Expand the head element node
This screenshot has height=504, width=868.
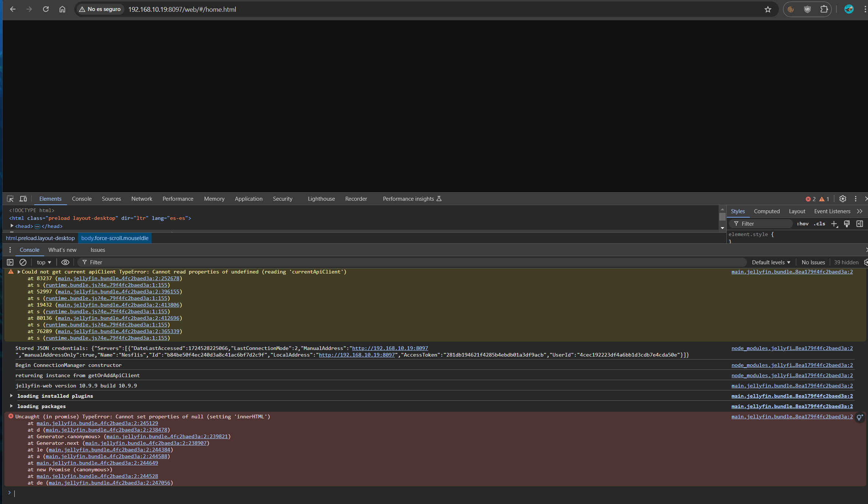coord(12,226)
